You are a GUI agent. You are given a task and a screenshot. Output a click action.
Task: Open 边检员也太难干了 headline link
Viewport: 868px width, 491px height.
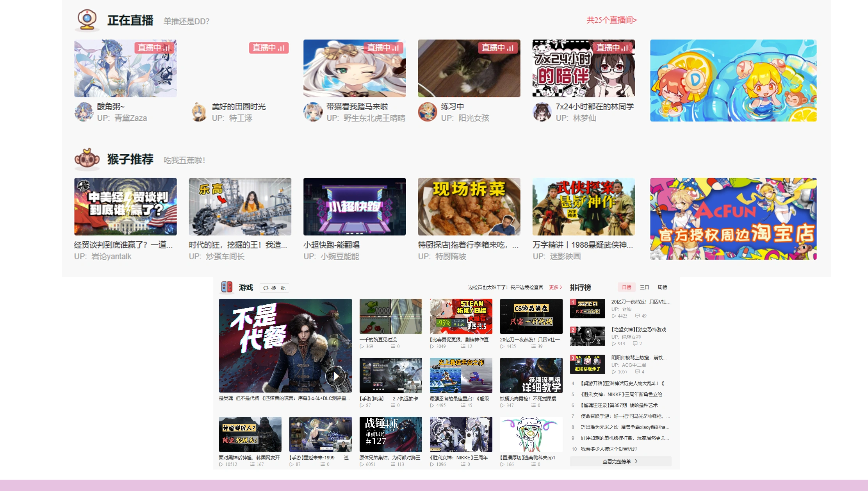click(x=505, y=287)
